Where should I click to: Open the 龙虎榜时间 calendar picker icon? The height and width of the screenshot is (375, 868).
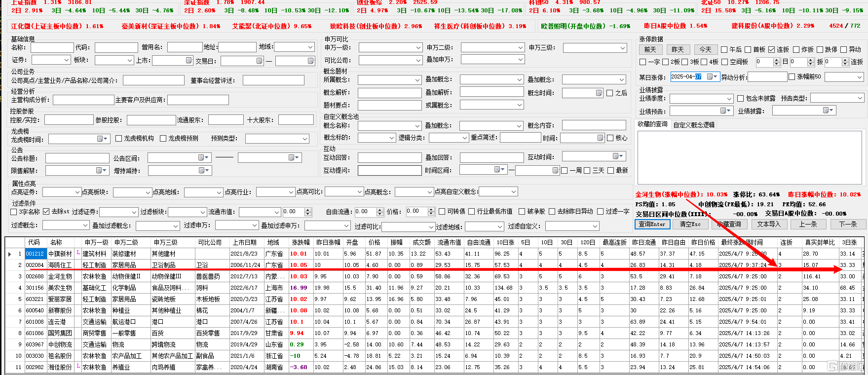pos(100,139)
